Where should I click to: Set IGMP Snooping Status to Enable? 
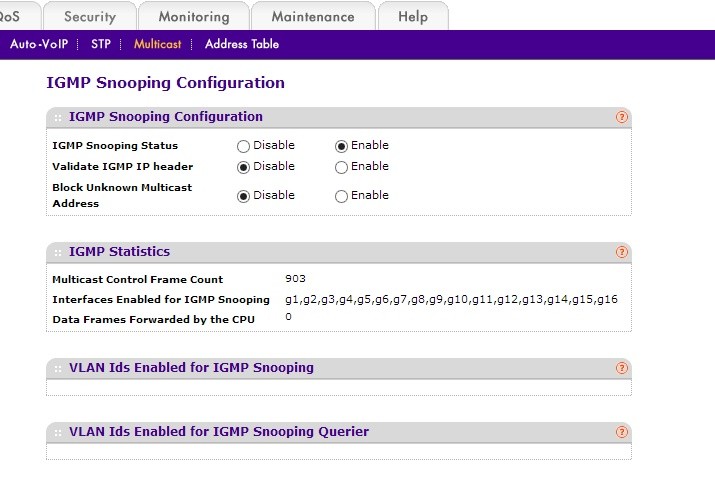(x=341, y=146)
